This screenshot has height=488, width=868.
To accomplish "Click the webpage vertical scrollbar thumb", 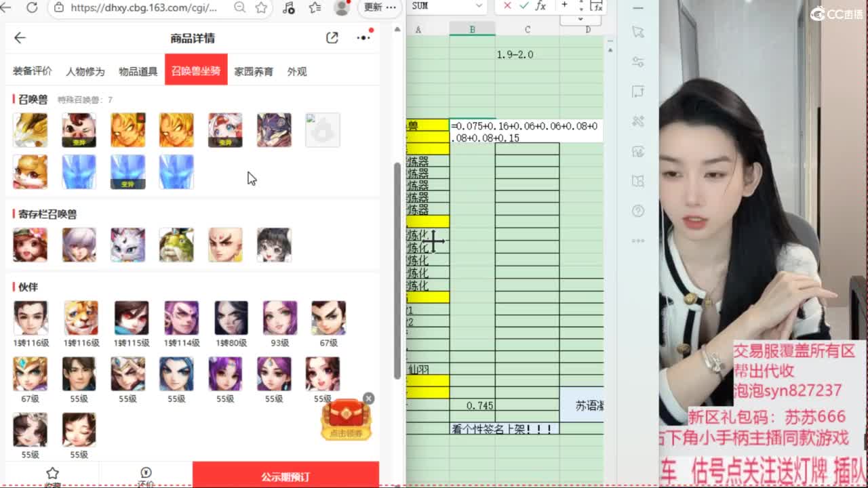I will (x=397, y=271).
